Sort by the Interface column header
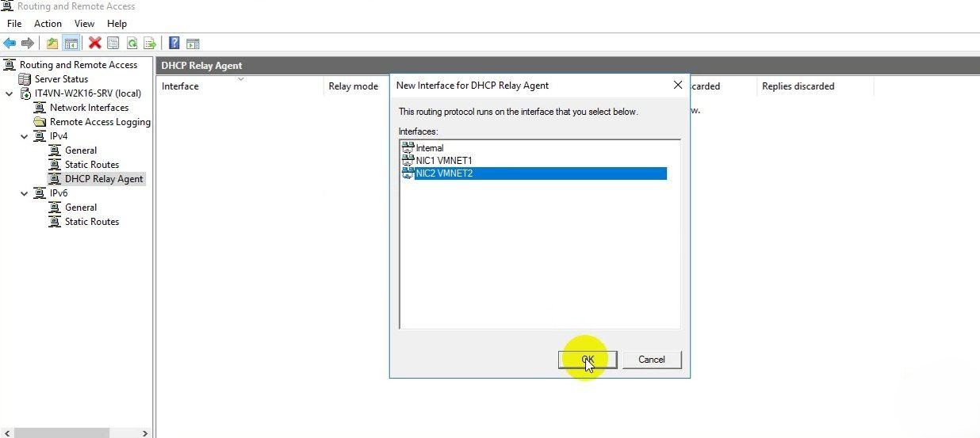Viewport: 980px width, 438px height. click(240, 86)
